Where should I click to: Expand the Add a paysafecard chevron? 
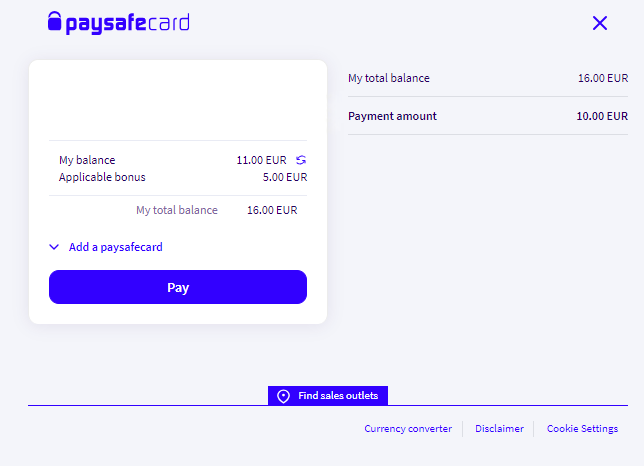click(x=54, y=247)
